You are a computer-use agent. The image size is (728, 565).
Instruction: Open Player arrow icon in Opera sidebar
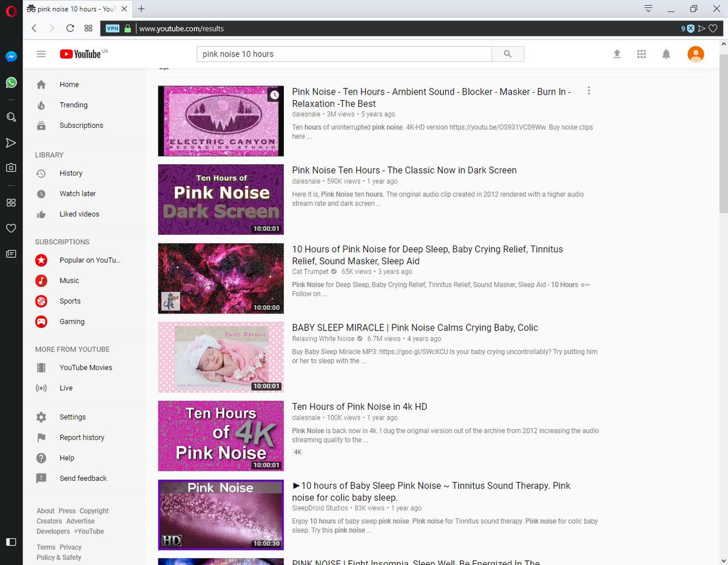(x=11, y=143)
